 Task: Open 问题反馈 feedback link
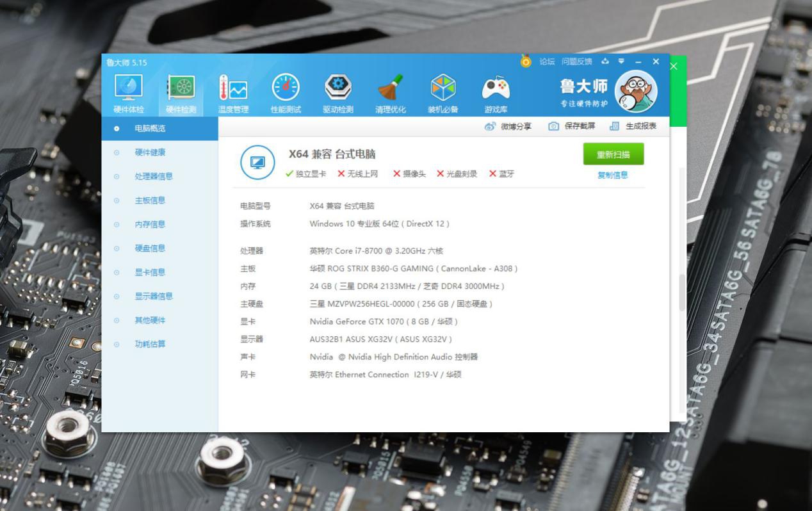coord(576,61)
